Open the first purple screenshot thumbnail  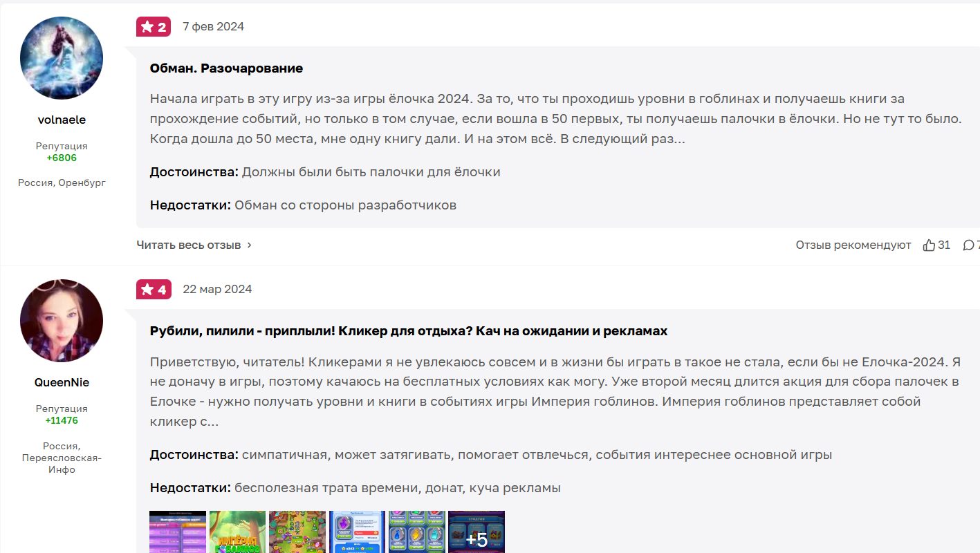pos(178,532)
